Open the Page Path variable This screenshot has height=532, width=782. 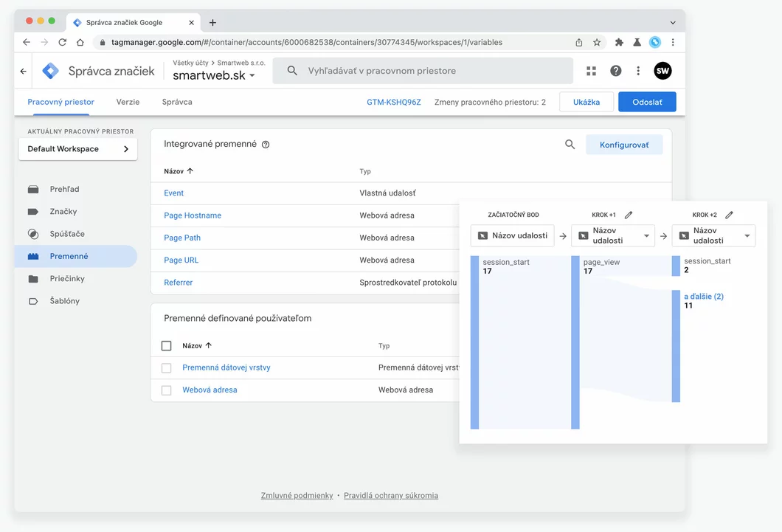[182, 238]
